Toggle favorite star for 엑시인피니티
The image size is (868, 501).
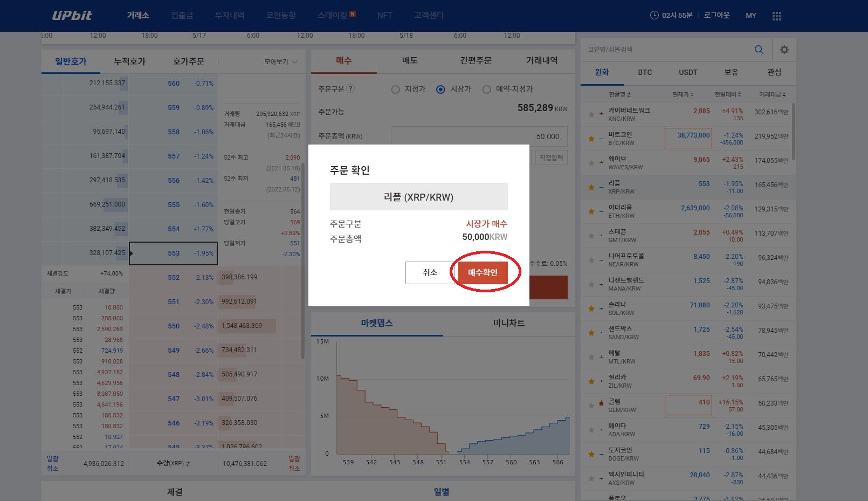click(591, 478)
